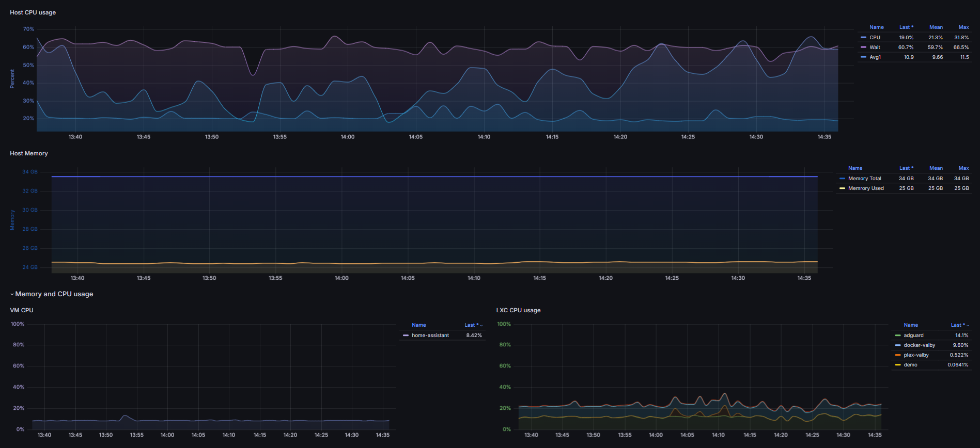Screen dimensions: 980x448
Task: Open the LXC CPU usage panel title
Action: [518, 310]
